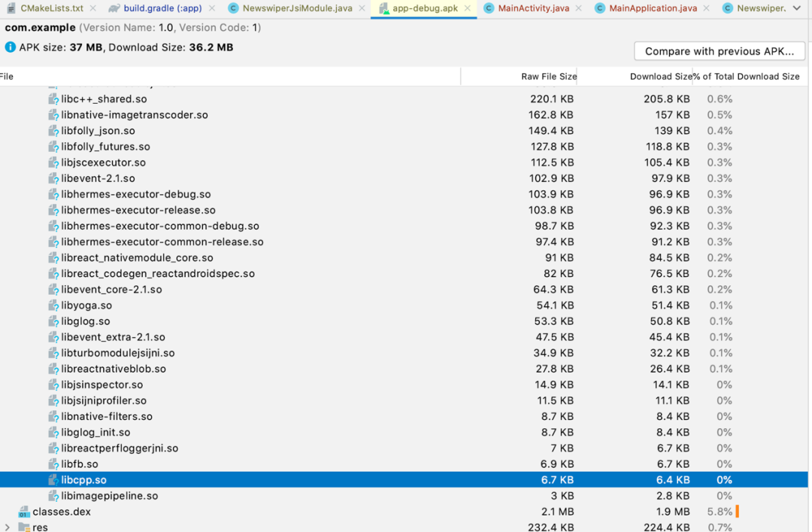This screenshot has height=532, width=812.
Task: Switch to the MainActivity.java tab
Action: (534, 8)
